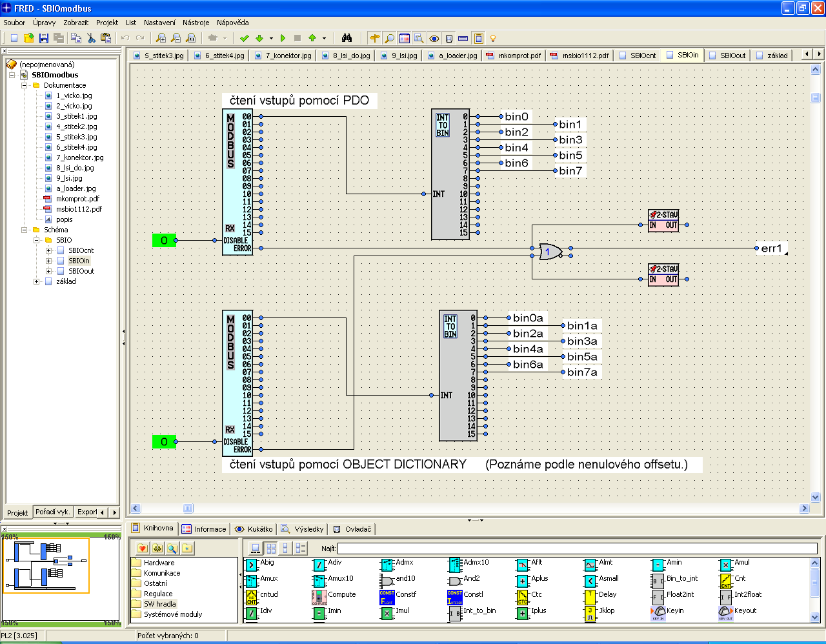Open the Nástroje menu

[x=196, y=23]
